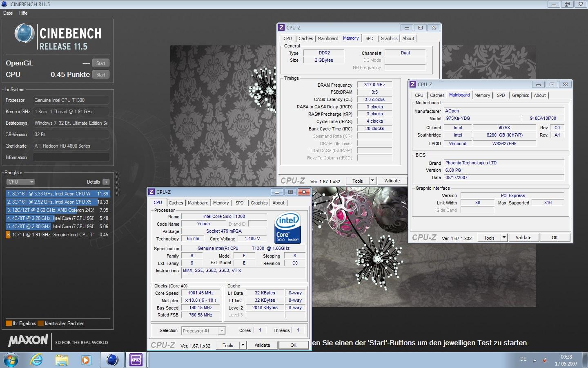Open the Hilfe menu

[x=23, y=13]
